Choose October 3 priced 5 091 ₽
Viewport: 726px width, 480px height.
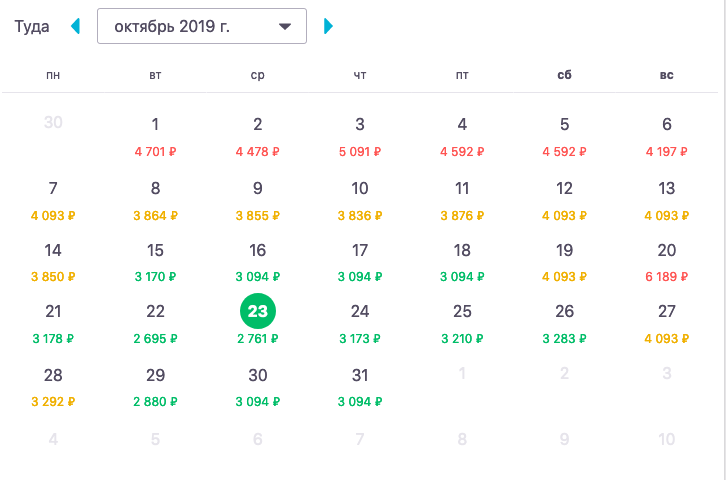[360, 135]
